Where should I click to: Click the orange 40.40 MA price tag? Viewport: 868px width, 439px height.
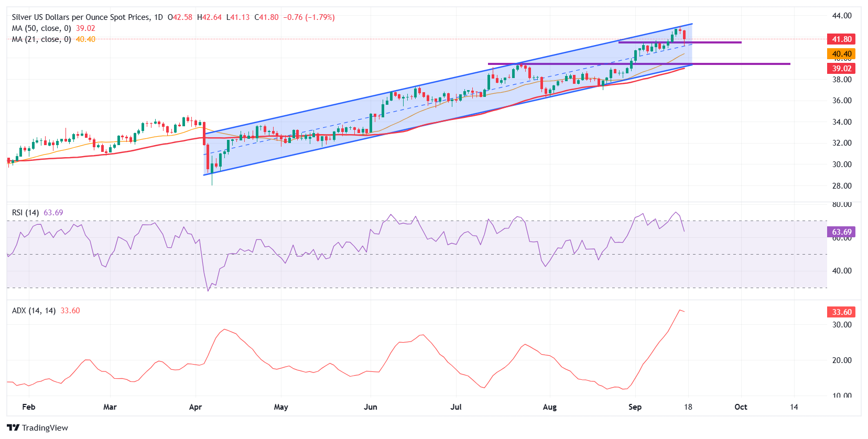click(x=841, y=54)
